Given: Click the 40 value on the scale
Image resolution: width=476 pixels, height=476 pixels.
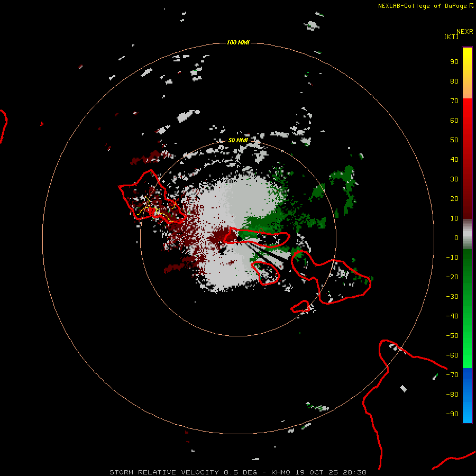Looking at the screenshot, I should pos(454,160).
